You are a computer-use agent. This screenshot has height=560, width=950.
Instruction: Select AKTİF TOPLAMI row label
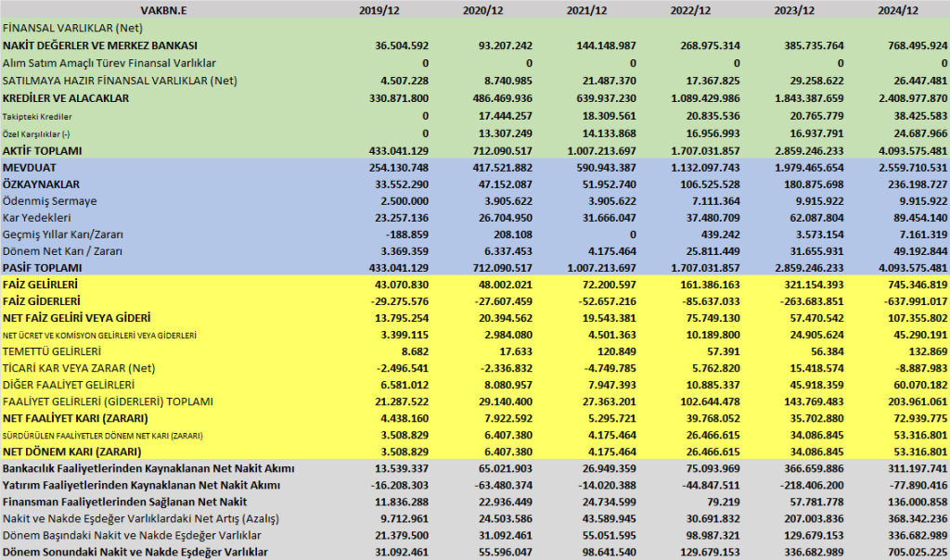click(43, 151)
